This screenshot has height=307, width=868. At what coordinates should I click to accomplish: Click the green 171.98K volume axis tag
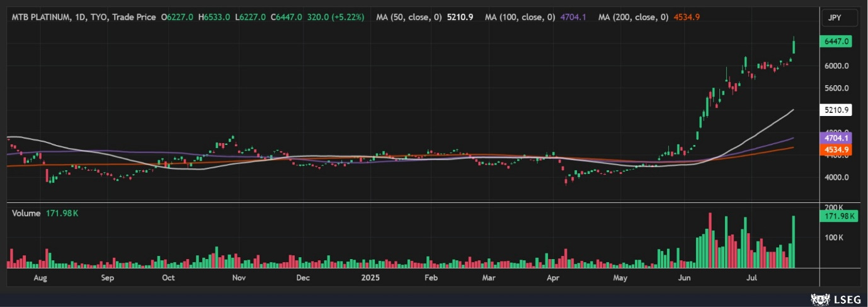pos(839,216)
